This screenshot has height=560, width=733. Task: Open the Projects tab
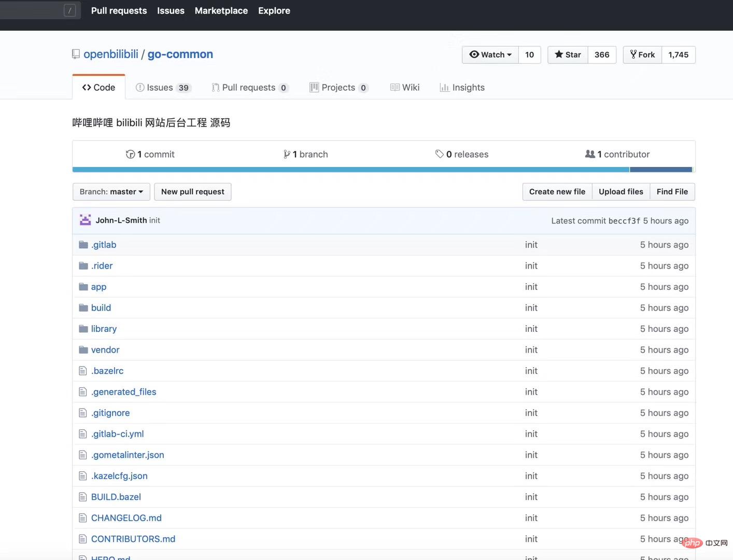[339, 87]
